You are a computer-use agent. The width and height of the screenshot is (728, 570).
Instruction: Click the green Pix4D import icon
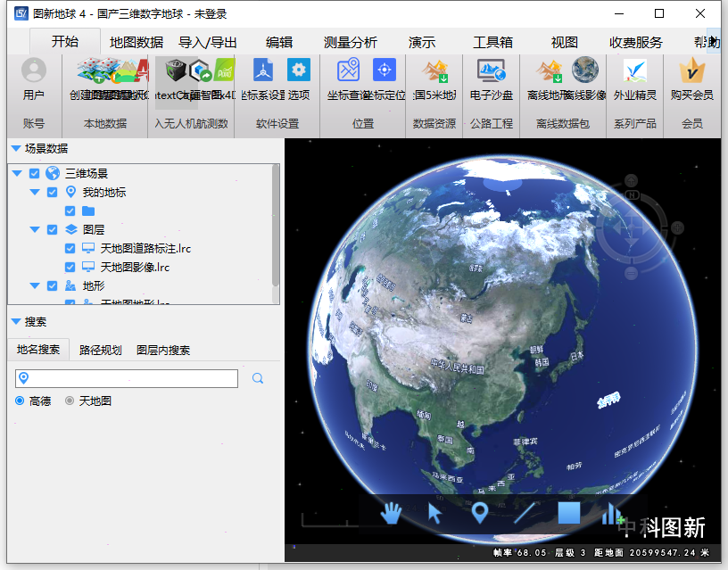click(224, 70)
